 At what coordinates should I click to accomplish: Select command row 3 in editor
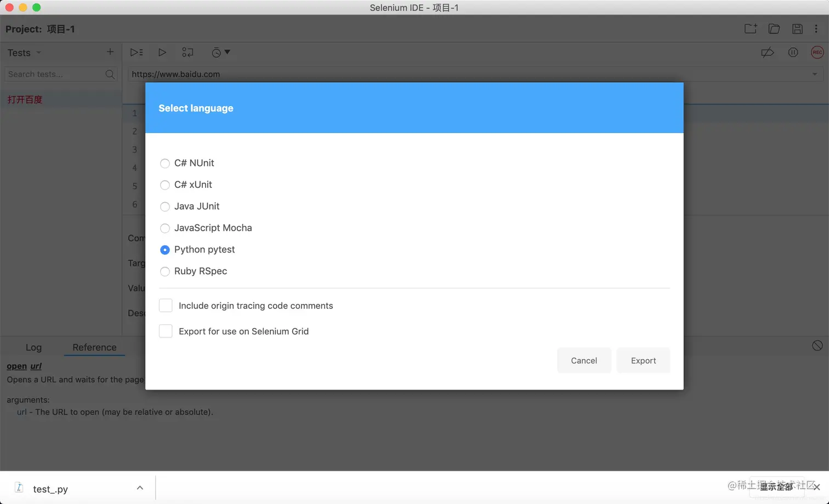(134, 149)
